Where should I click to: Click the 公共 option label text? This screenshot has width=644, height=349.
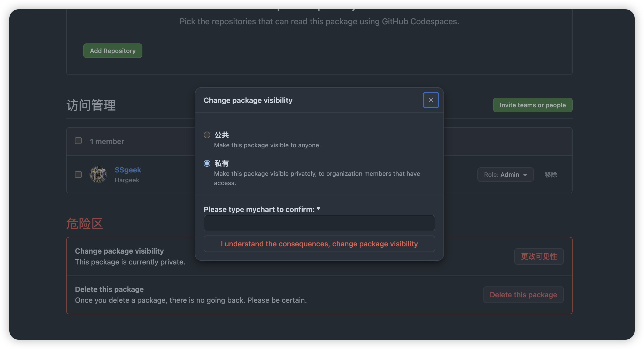tap(222, 135)
